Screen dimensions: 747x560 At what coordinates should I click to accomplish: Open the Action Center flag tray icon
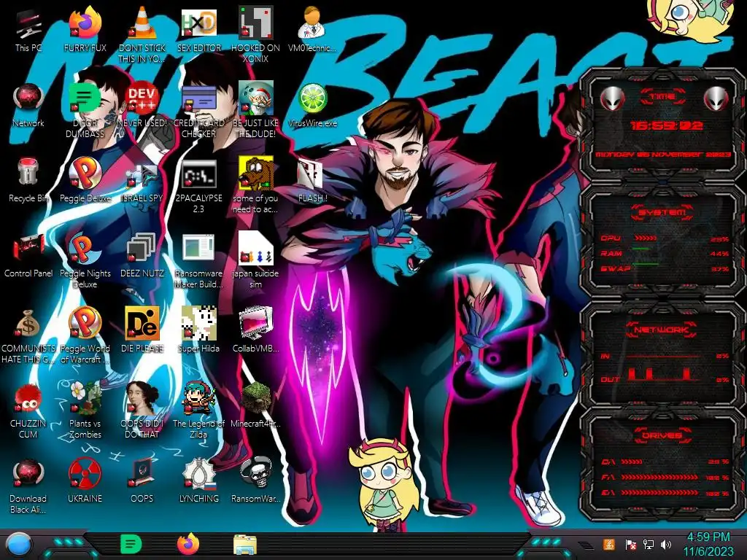[x=630, y=544]
